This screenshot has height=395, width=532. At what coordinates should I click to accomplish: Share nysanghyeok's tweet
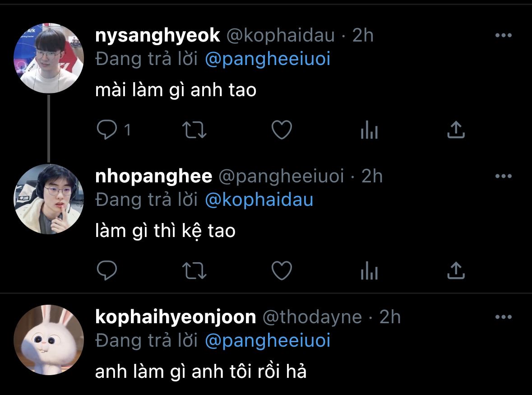[456, 129]
